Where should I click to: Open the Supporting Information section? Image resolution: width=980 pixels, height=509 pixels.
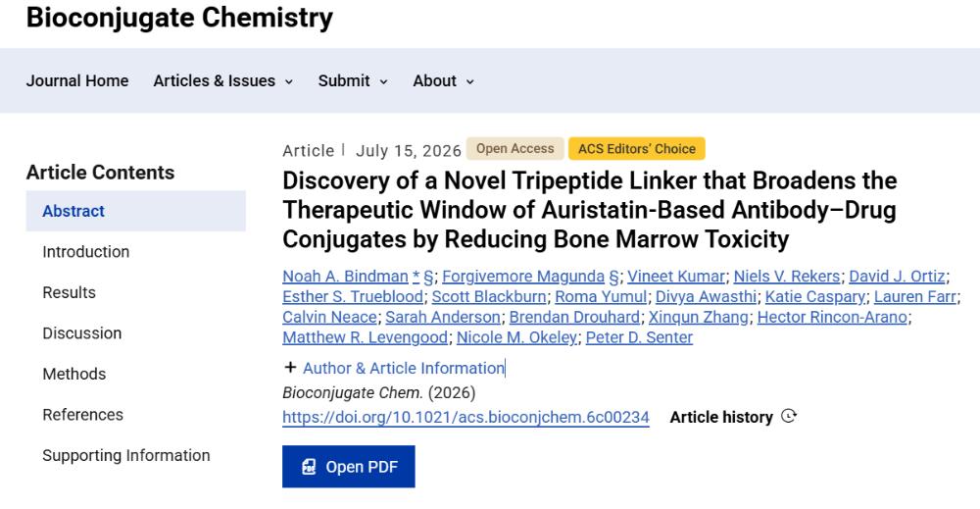pyautogui.click(x=126, y=455)
